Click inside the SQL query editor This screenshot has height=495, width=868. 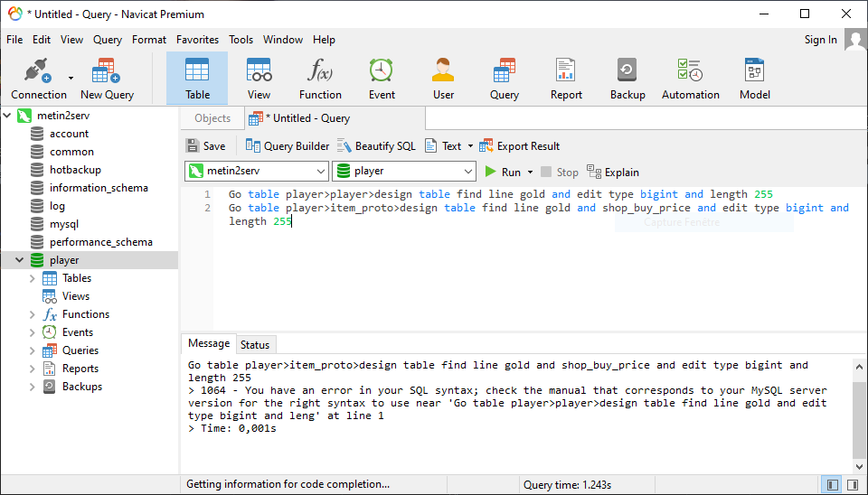540,260
